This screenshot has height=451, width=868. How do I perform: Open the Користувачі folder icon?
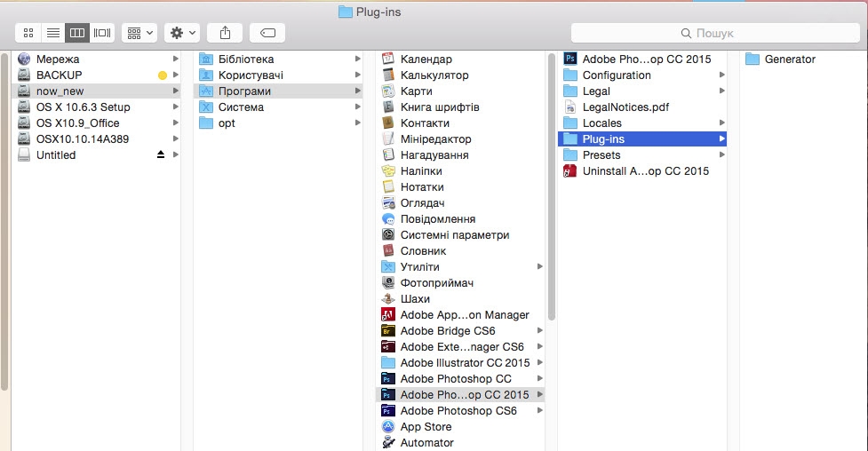206,75
